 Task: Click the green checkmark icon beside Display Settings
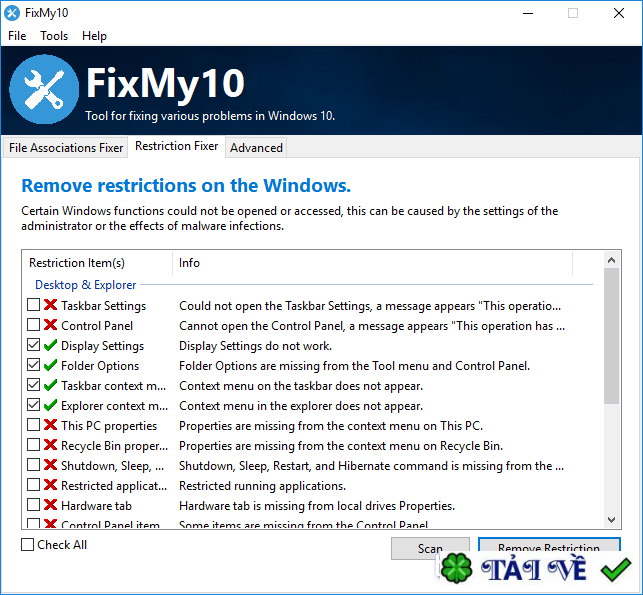50,345
